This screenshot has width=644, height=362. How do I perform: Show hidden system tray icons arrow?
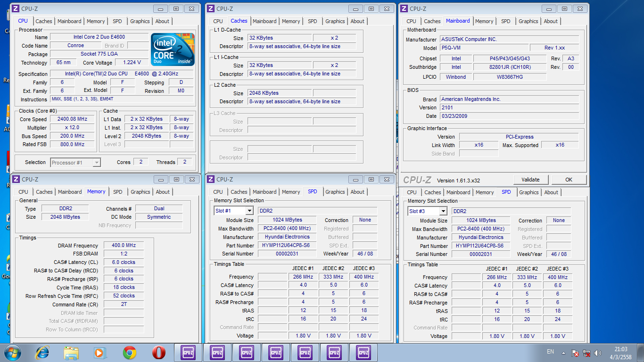point(563,353)
